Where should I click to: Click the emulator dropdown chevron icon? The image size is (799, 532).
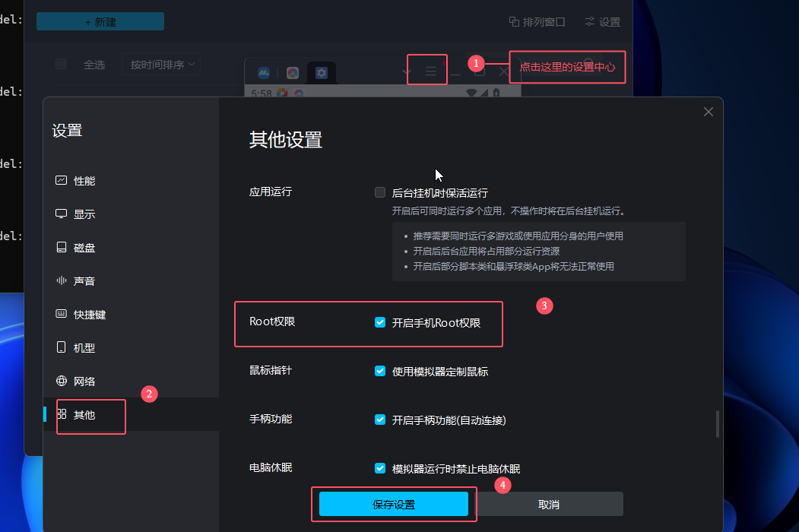click(x=407, y=72)
